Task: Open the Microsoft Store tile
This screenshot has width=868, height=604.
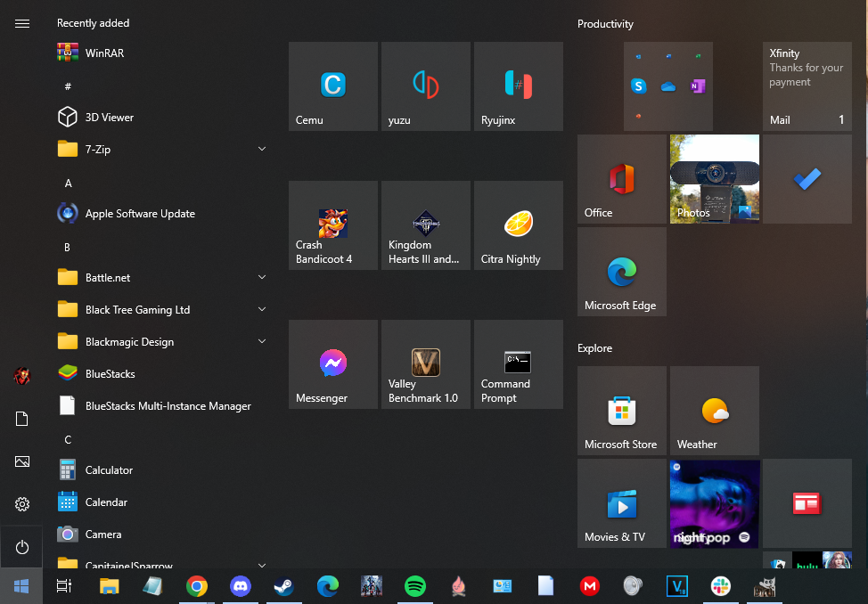Action: (622, 411)
